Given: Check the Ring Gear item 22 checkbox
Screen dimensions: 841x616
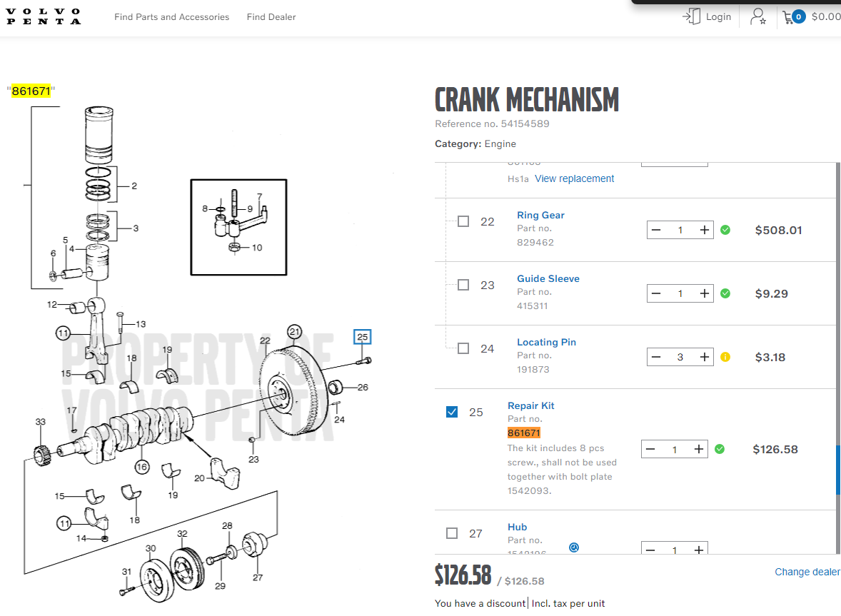Looking at the screenshot, I should click(x=463, y=221).
